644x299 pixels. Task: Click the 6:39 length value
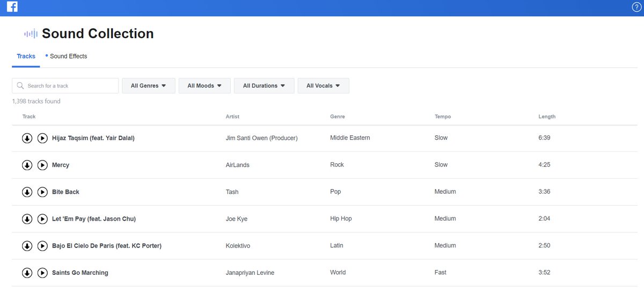544,138
